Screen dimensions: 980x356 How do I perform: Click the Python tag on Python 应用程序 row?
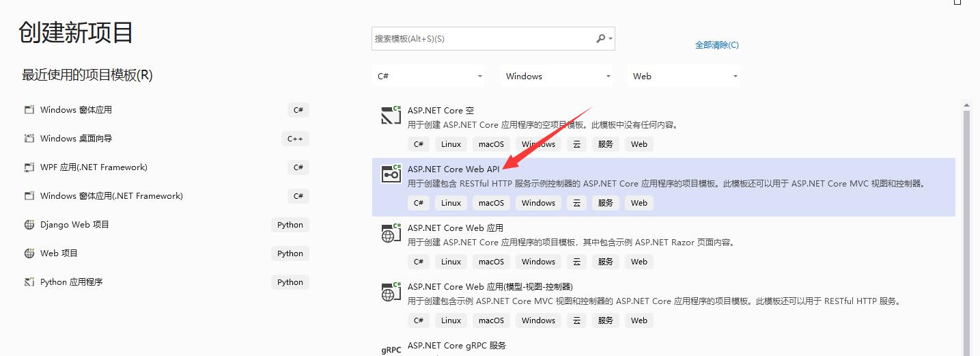coord(290,282)
